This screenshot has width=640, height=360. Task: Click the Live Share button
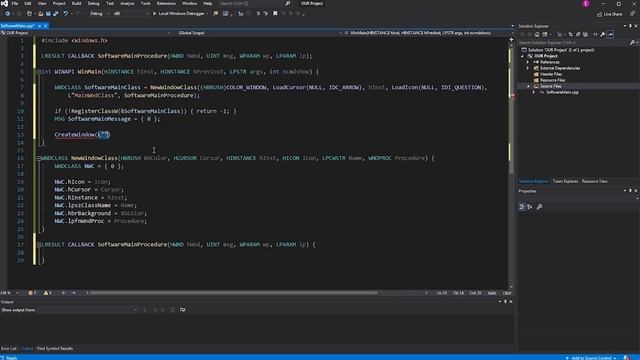pos(609,14)
